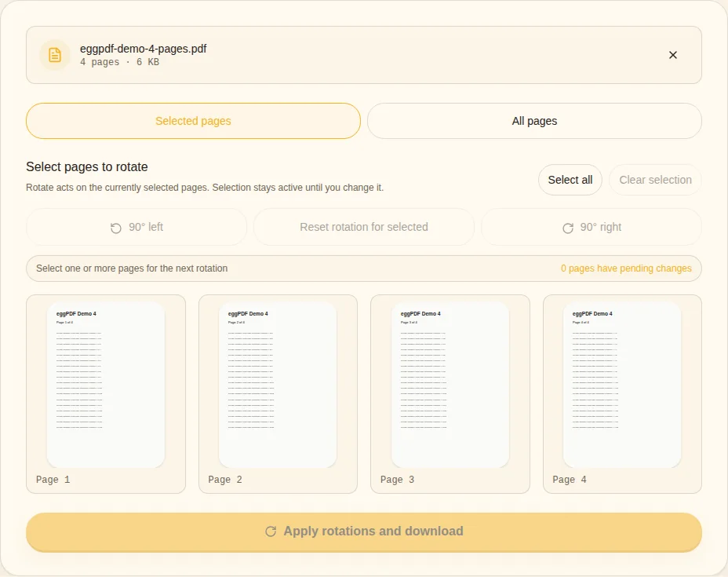Reset rotation for selected pages

364,227
